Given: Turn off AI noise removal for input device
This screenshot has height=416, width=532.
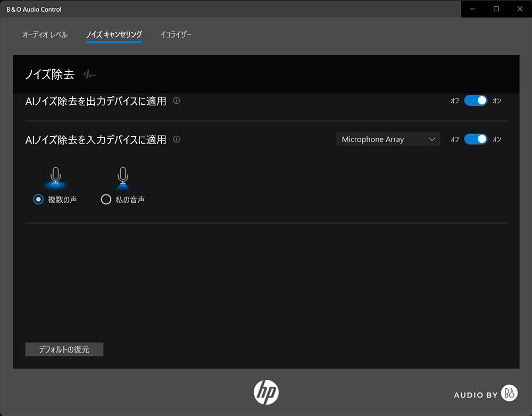Looking at the screenshot, I should pyautogui.click(x=476, y=139).
